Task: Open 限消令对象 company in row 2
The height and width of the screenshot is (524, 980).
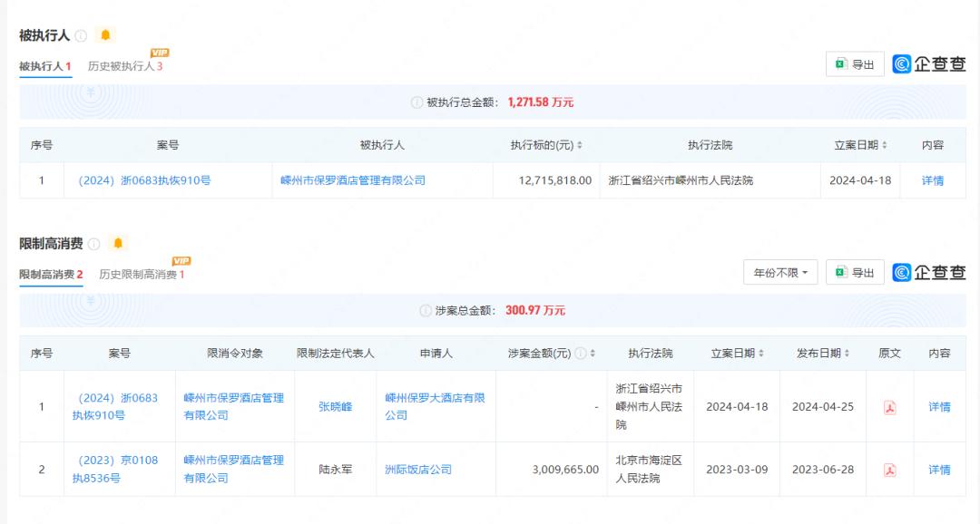Action: click(234, 469)
